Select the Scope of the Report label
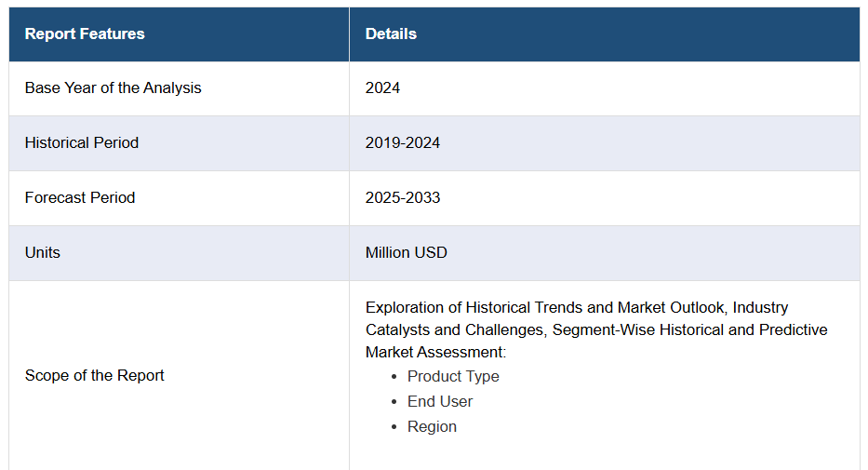 tap(95, 375)
